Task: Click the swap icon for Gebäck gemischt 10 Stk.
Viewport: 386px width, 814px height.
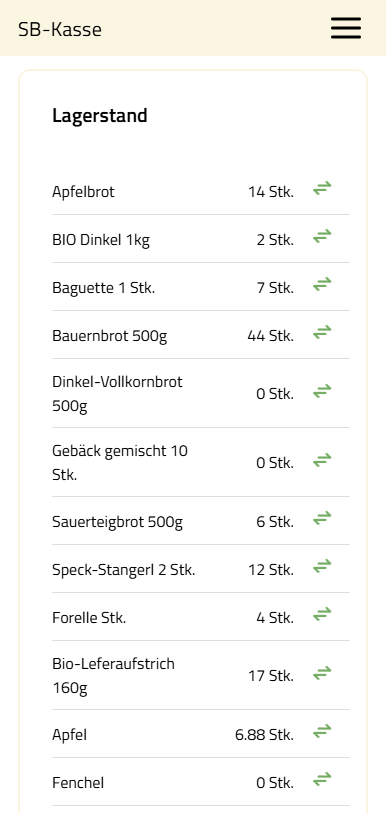Action: [322, 460]
